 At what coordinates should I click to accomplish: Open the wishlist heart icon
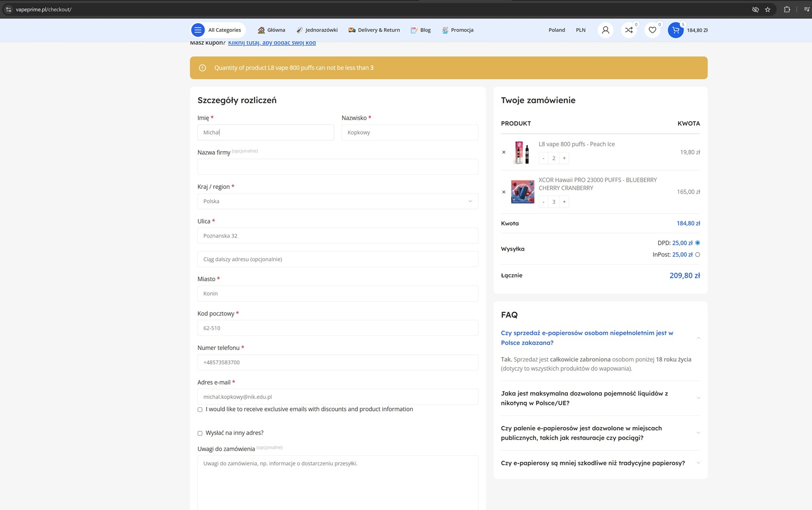tap(652, 30)
